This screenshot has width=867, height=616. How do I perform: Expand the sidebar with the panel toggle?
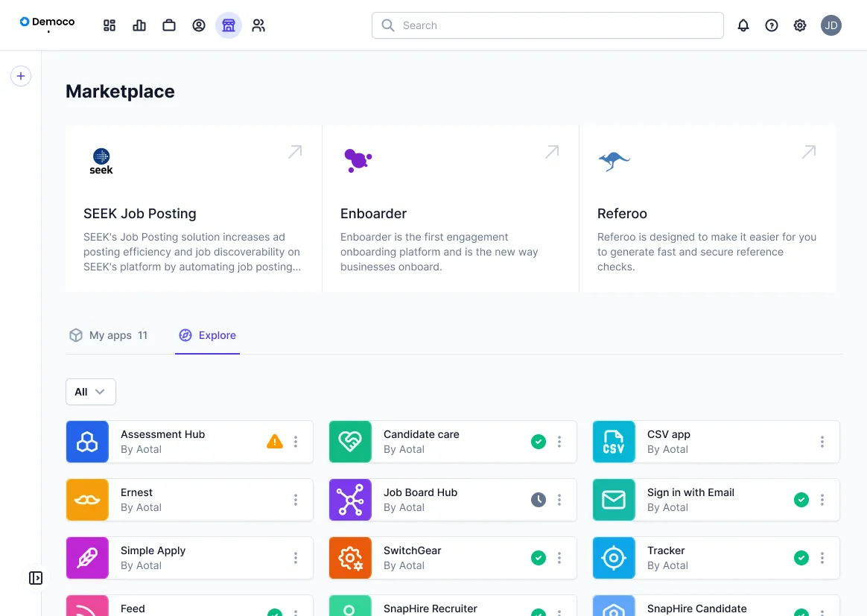coord(36,578)
